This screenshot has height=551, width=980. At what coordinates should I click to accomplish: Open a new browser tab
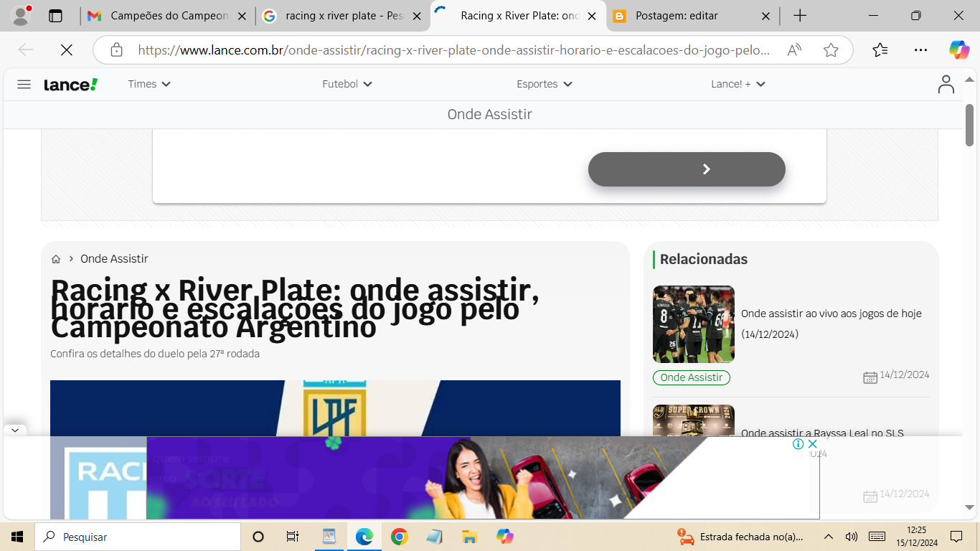[x=800, y=16]
